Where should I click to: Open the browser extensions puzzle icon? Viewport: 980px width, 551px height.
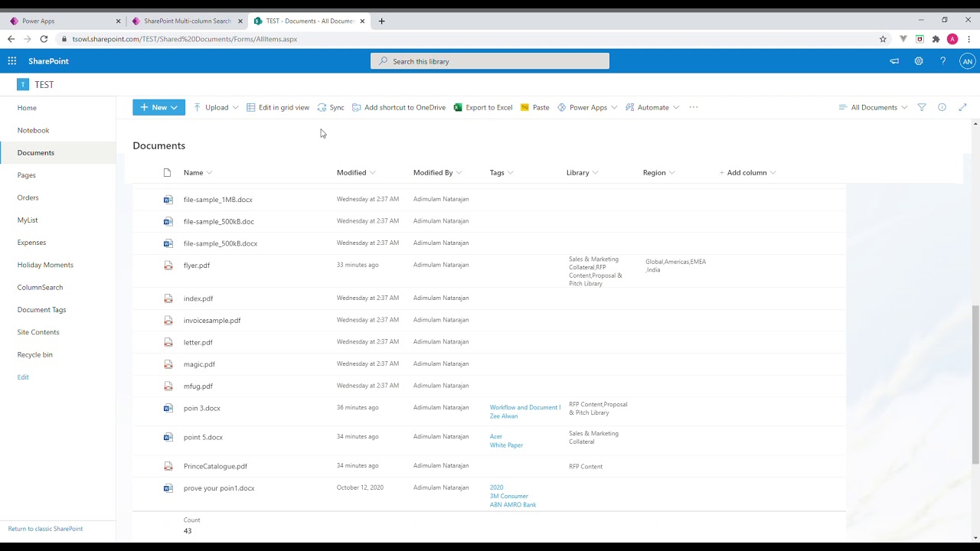click(936, 39)
